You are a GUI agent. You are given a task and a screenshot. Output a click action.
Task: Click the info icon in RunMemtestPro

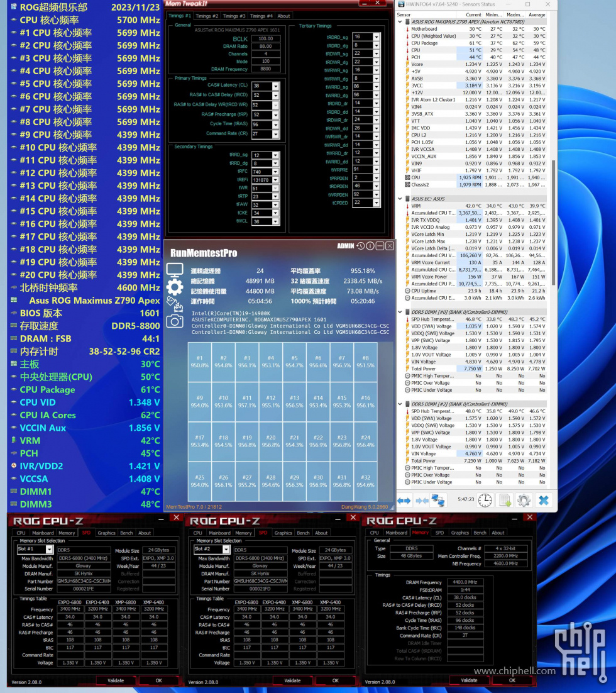[370, 246]
